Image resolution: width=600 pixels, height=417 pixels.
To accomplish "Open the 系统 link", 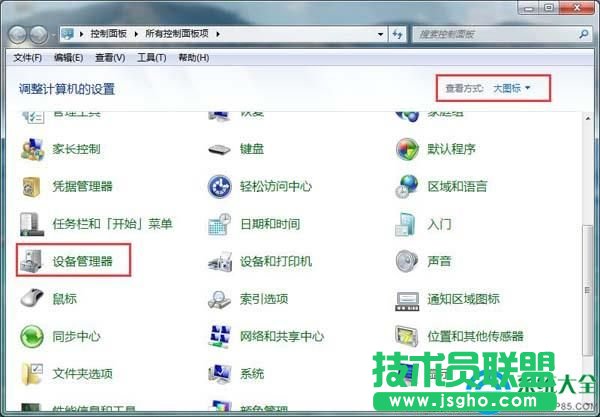I will [x=252, y=374].
